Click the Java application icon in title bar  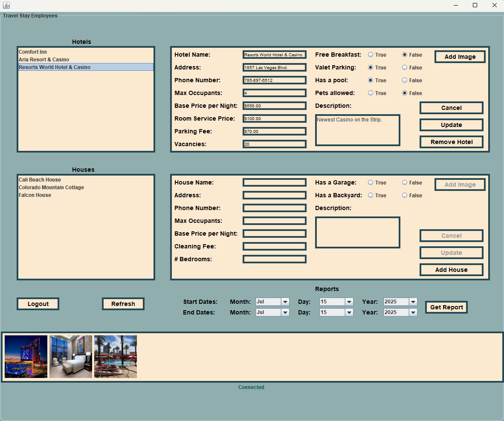[x=6, y=6]
